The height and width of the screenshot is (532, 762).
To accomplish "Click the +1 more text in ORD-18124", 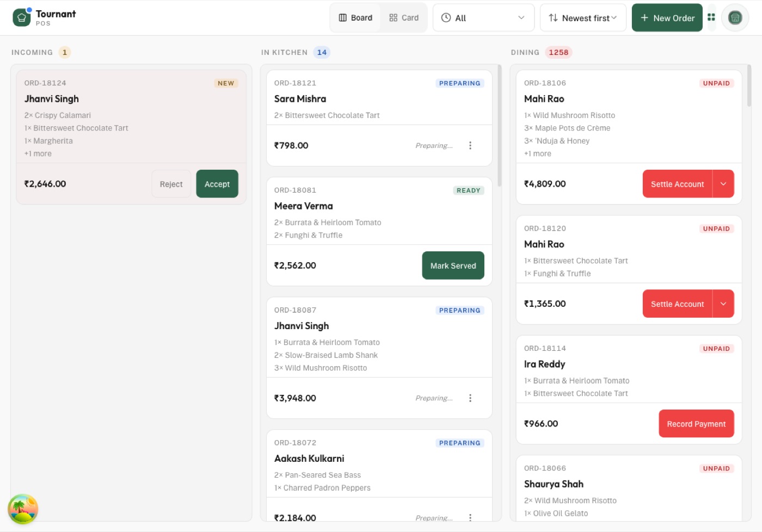I will [38, 153].
